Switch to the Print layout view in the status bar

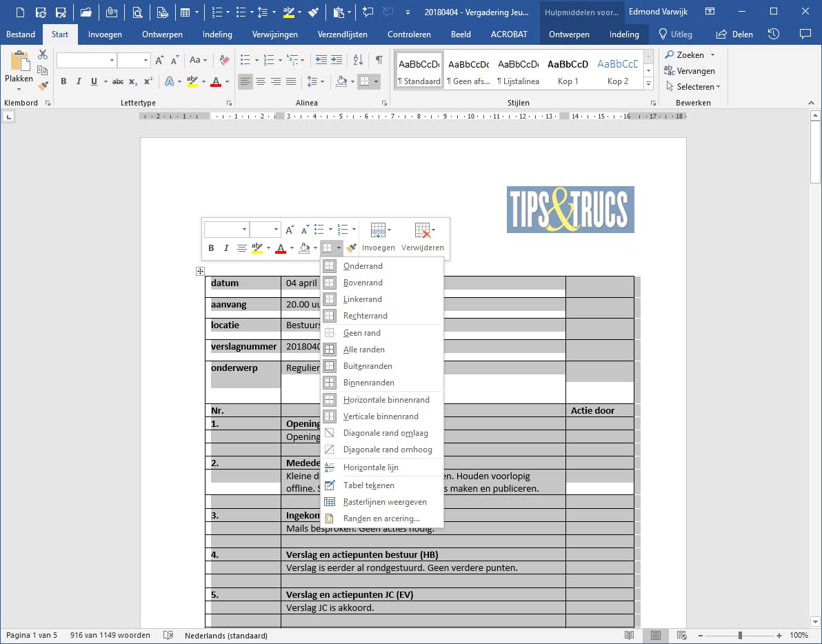[x=655, y=635]
